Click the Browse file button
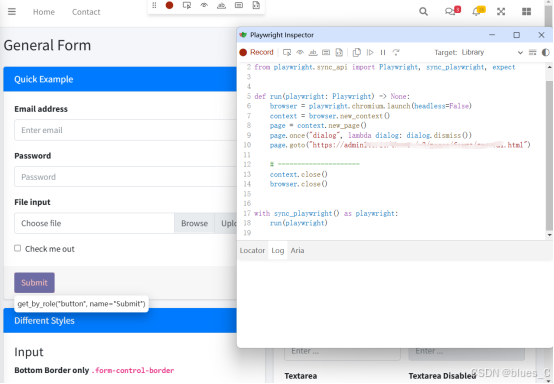This screenshot has height=384, width=554. 194,223
